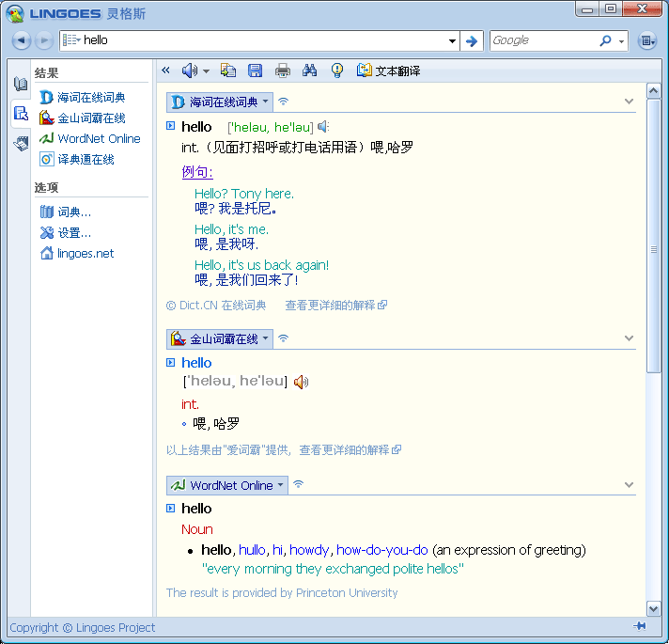Click the blue go arrow to look up
The image size is (669, 644).
pyautogui.click(x=472, y=41)
